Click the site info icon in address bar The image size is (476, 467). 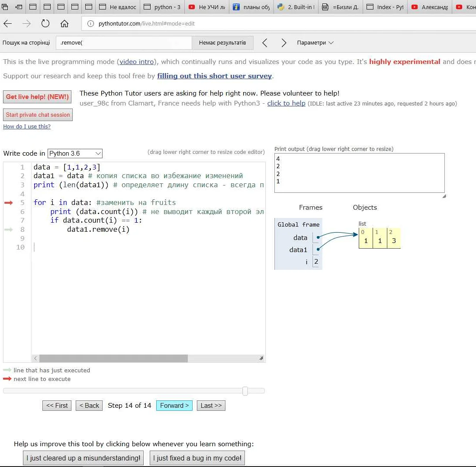(91, 23)
